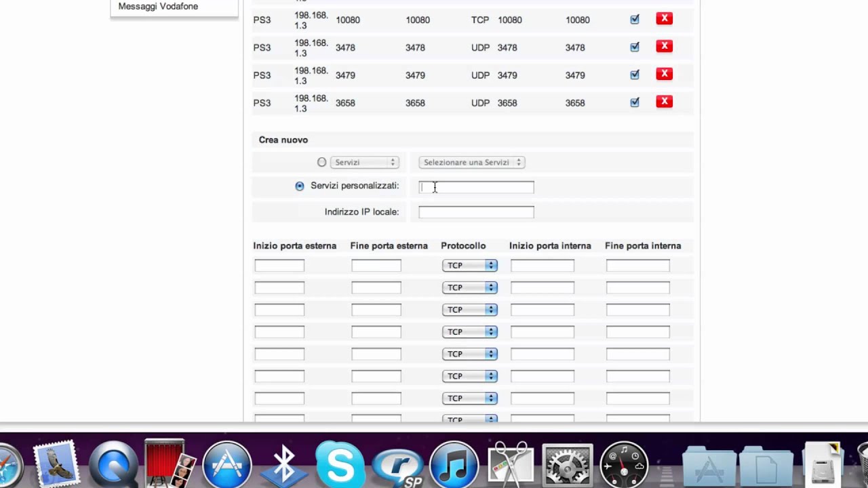Screen dimensions: 868x488
Task: Click fifth row Inizio porta esterna field
Action: click(279, 354)
